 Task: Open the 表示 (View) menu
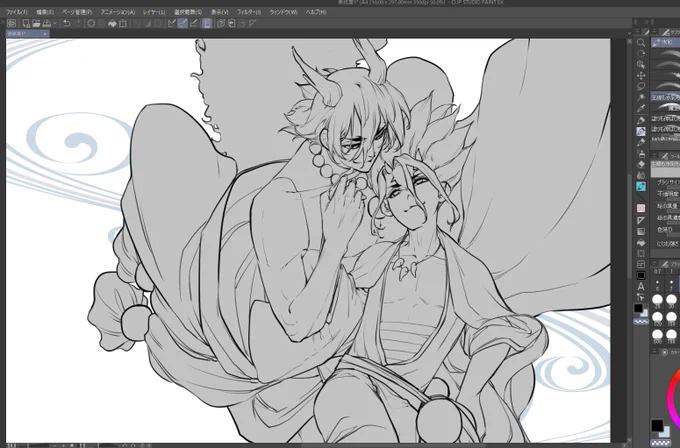coord(219,12)
